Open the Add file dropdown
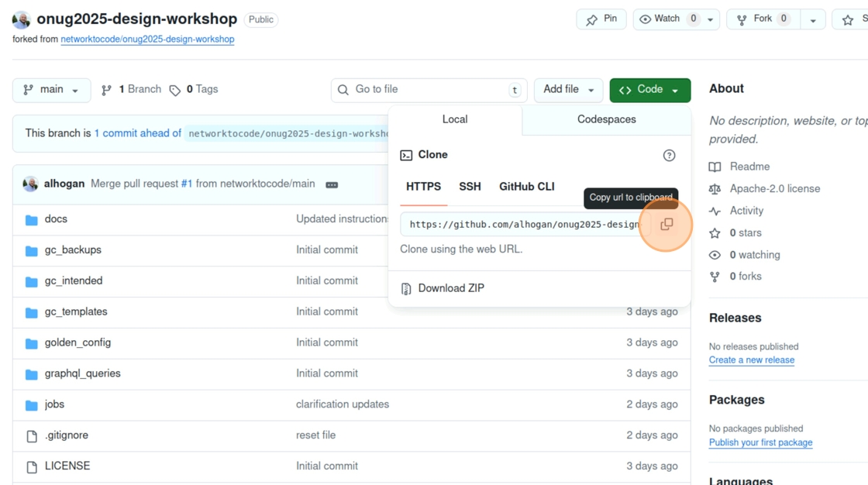 [x=569, y=90]
